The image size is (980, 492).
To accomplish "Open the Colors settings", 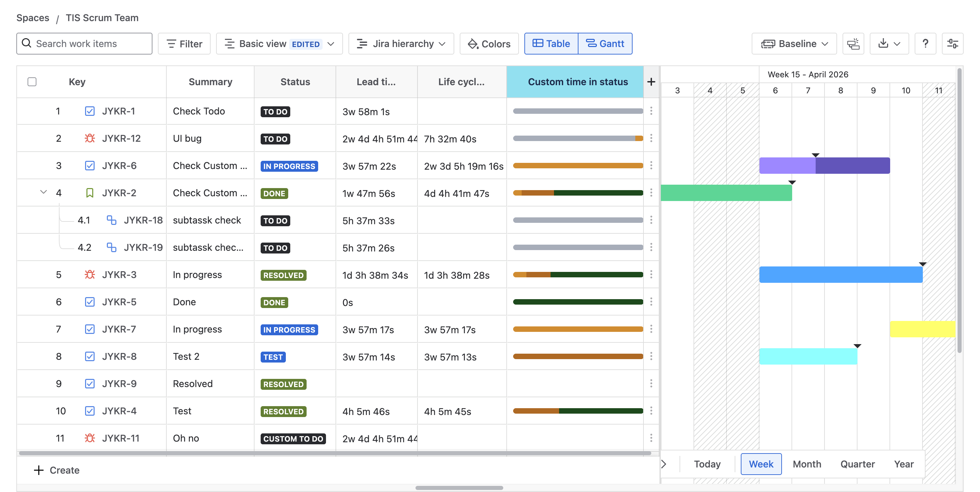I will pos(489,43).
